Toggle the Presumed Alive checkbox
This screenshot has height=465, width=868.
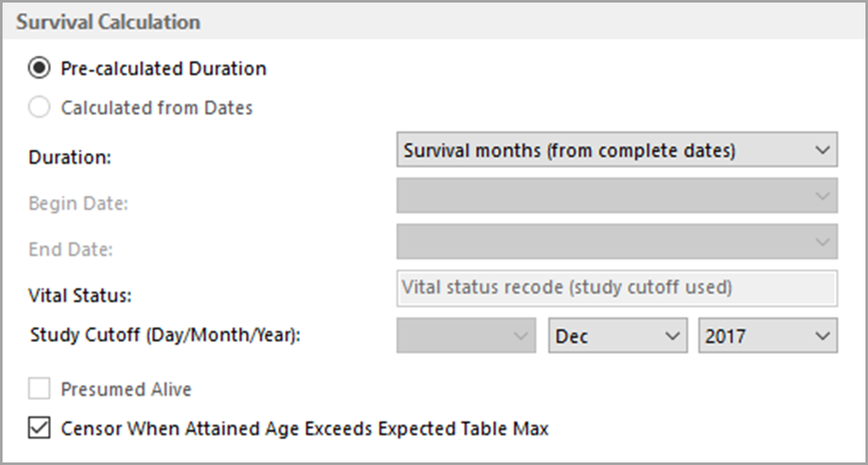coord(39,390)
